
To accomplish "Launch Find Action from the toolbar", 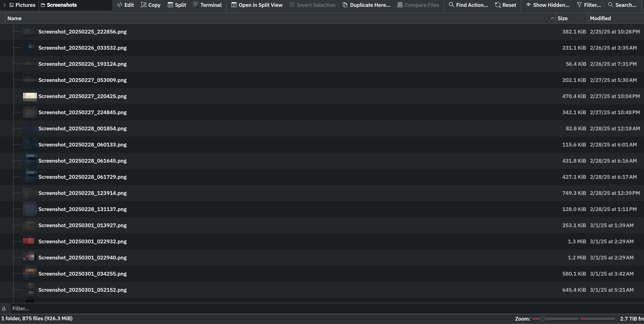I will [x=468, y=5].
